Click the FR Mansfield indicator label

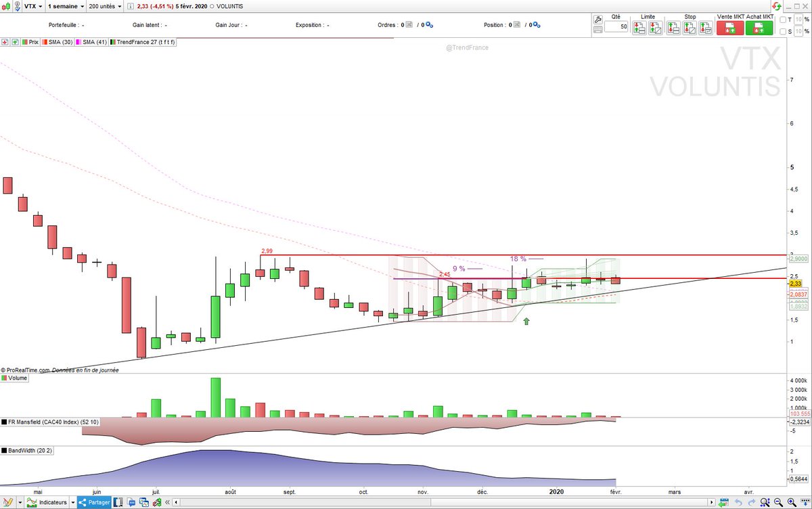(x=51, y=422)
